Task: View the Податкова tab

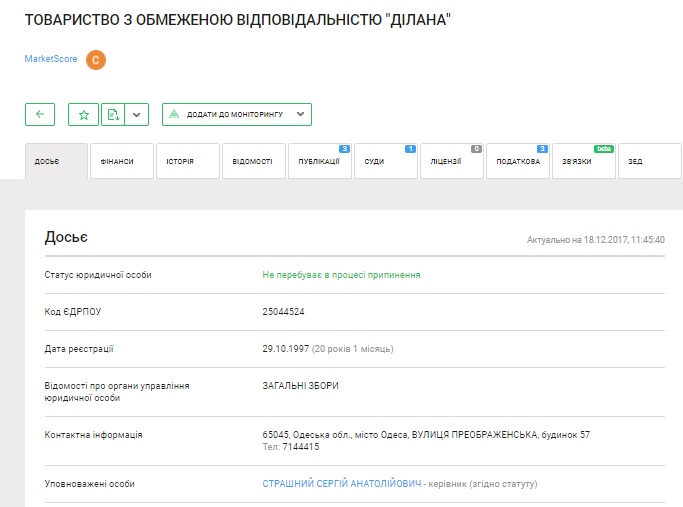Action: (517, 161)
